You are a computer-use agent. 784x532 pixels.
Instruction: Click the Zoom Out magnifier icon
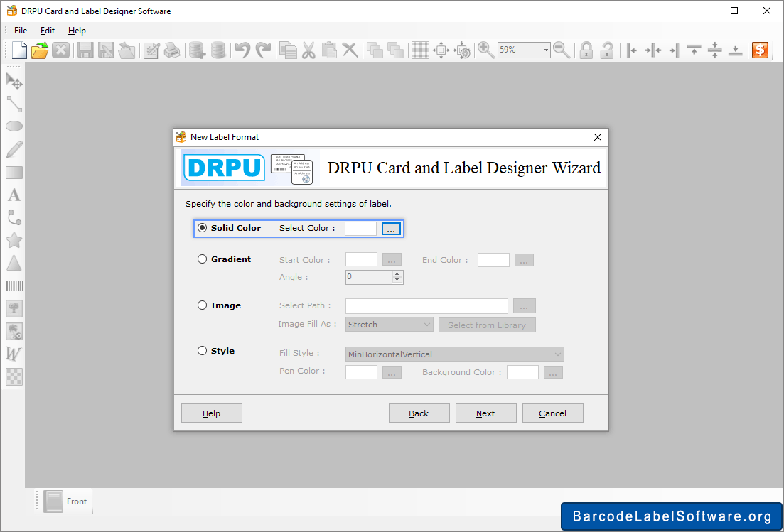[x=562, y=50]
